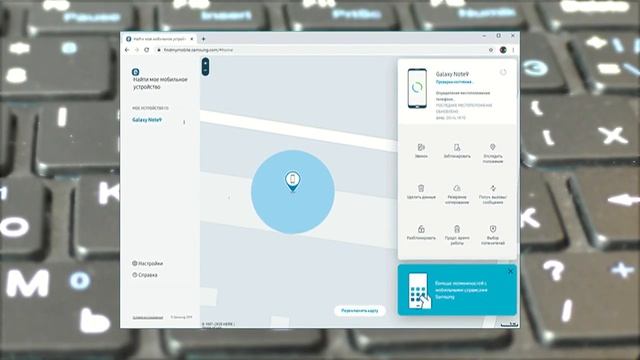Click the blue status text under Galaxy Note9
Viewport: 640px width, 360px height.
[454, 82]
